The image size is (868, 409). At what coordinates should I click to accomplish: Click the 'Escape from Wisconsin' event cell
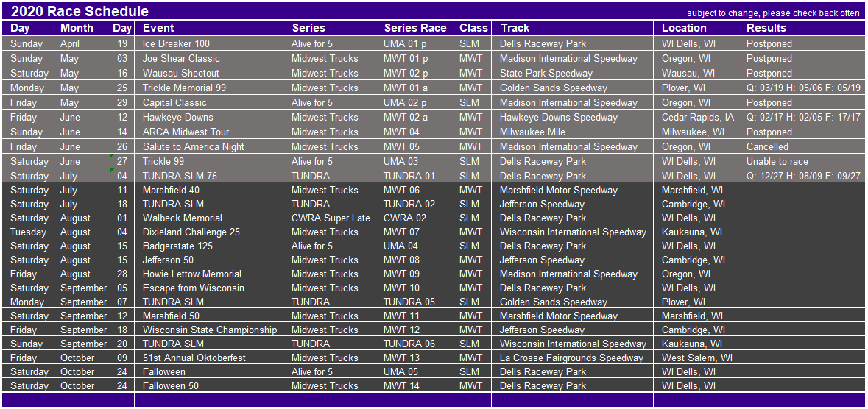coord(208,288)
